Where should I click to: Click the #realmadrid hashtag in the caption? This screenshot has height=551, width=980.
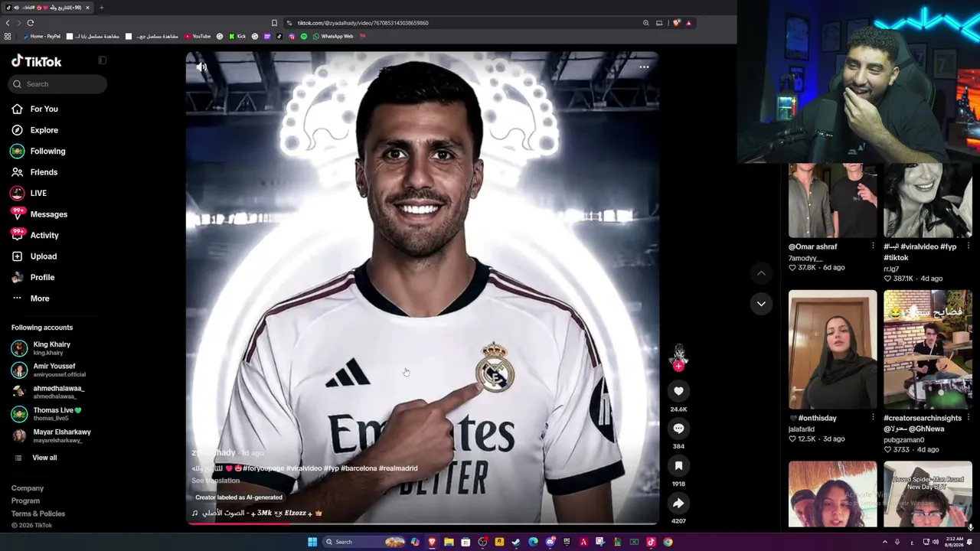tap(399, 468)
